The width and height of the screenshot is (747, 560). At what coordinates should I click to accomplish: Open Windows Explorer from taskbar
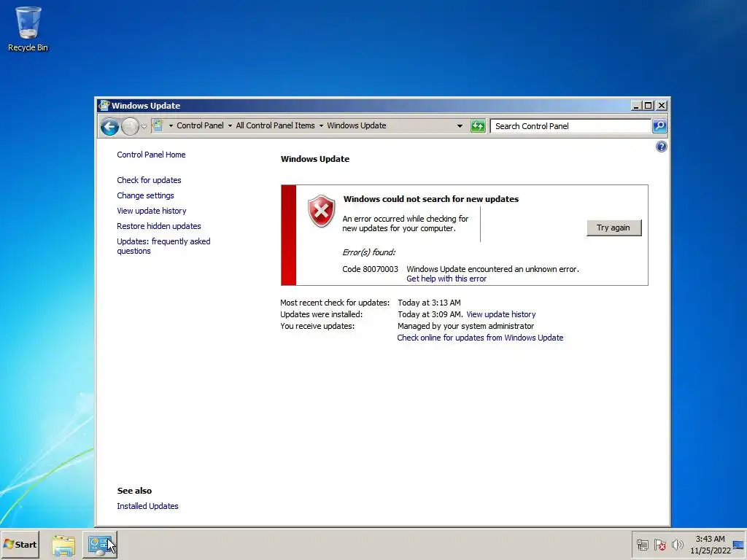tap(63, 545)
